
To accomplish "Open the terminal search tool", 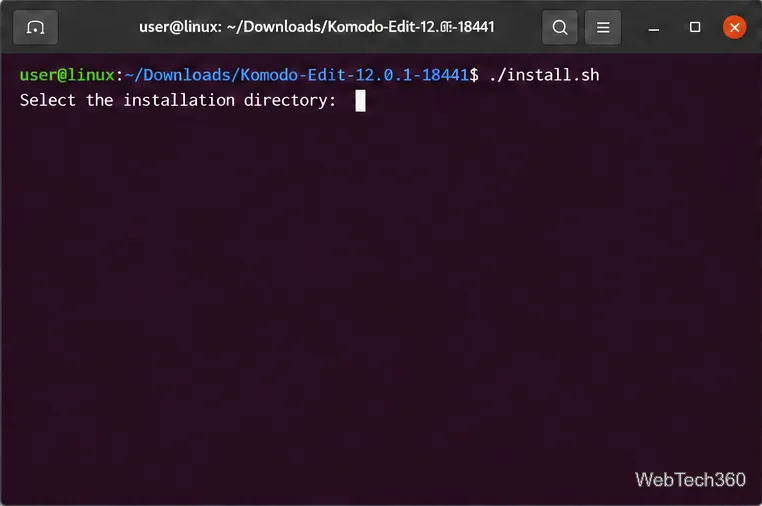I will click(559, 27).
